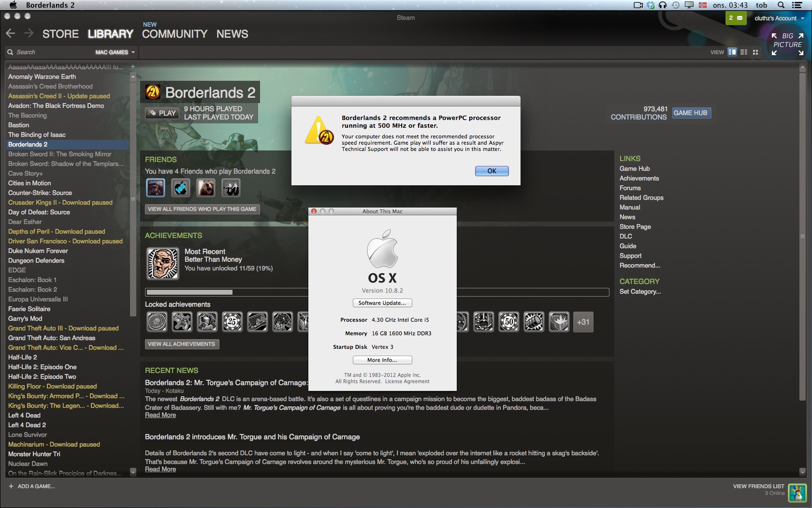Open the Apple menu
812x508 pixels.
(x=13, y=5)
